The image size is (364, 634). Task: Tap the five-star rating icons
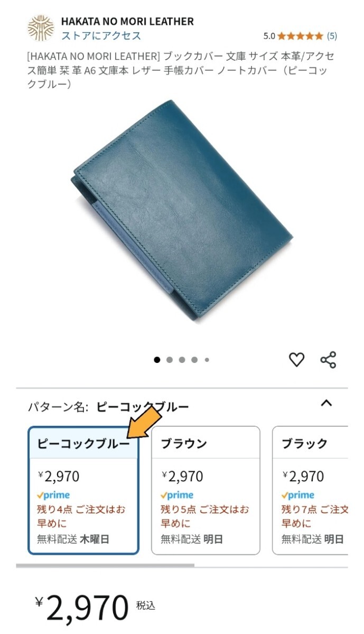pos(300,36)
